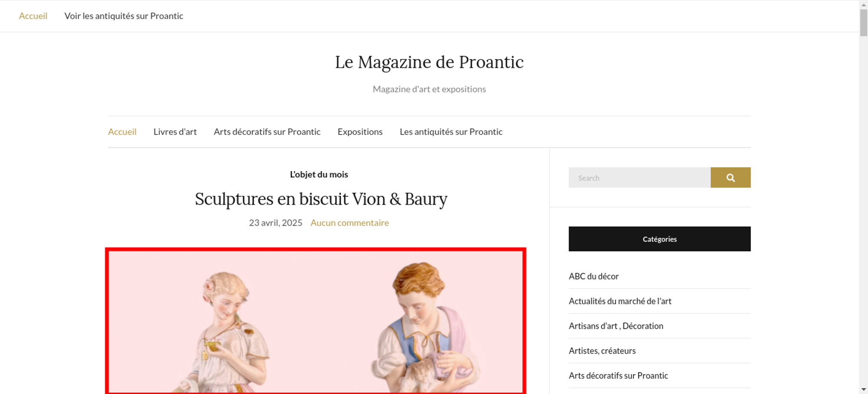Screen dimensions: 868x394
Task: Select the Expositions menu item
Action: pyautogui.click(x=360, y=131)
